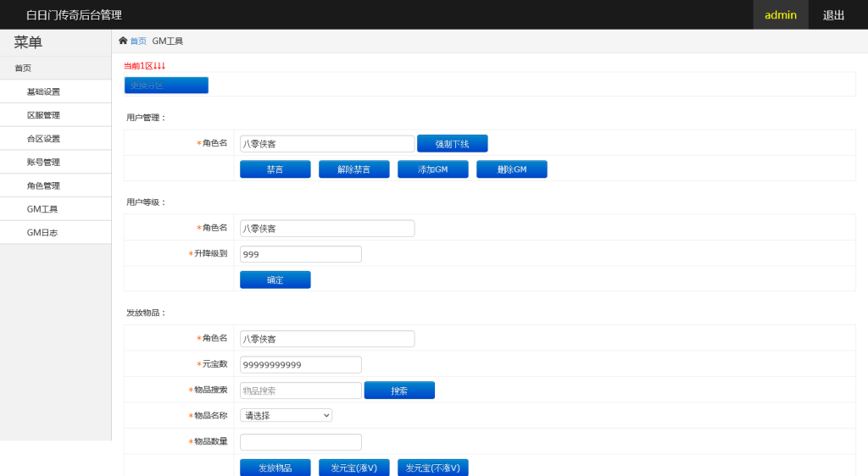Expand the 物品名称 请选择 dropdown
Screen dimensions: 868x476
point(286,415)
